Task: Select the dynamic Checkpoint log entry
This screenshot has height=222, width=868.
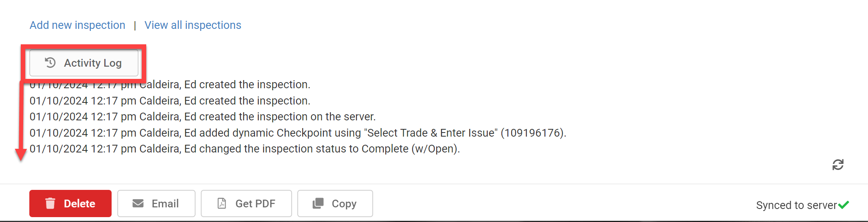Action: tap(298, 133)
